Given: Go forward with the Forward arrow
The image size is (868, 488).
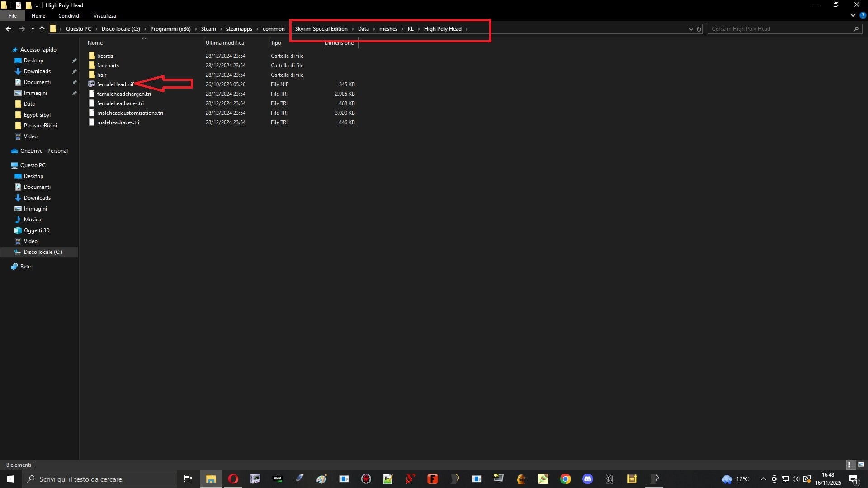Looking at the screenshot, I should click(22, 29).
